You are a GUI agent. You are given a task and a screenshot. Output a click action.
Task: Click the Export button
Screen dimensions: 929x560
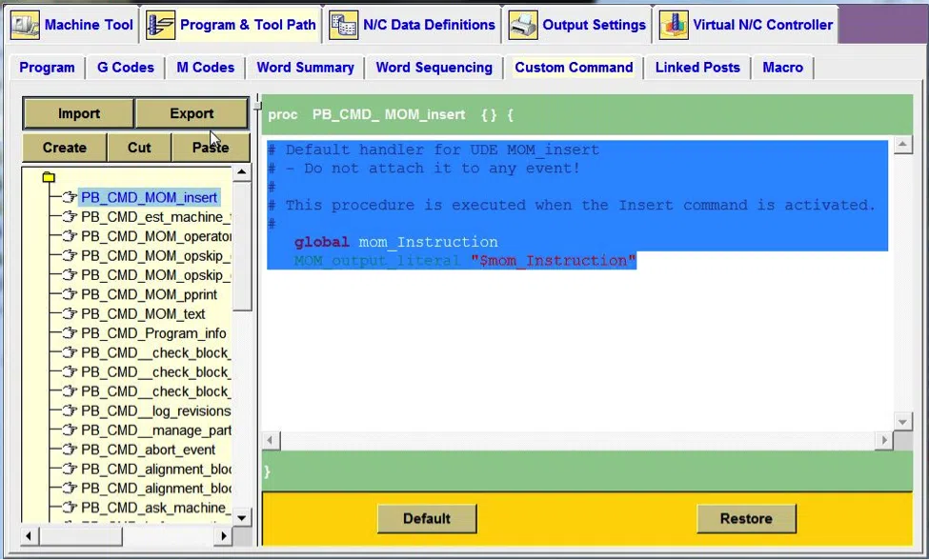click(x=192, y=113)
